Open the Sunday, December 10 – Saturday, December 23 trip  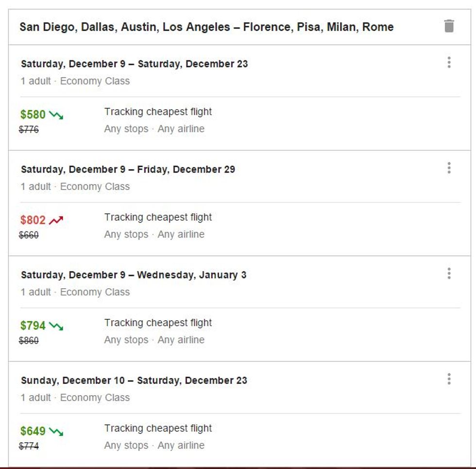click(134, 380)
